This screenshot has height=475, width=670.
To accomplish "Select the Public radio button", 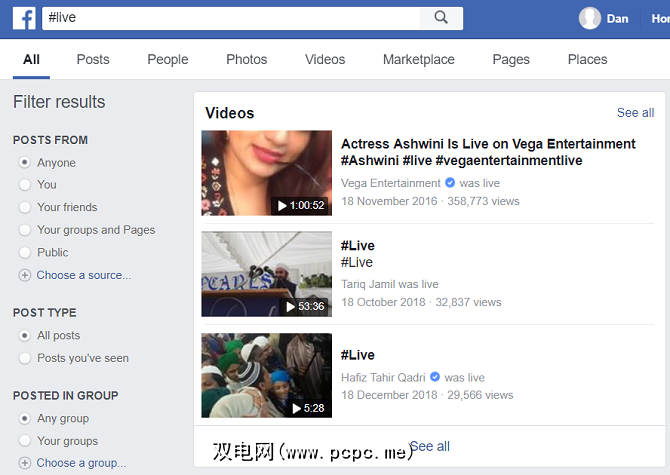I will click(25, 252).
